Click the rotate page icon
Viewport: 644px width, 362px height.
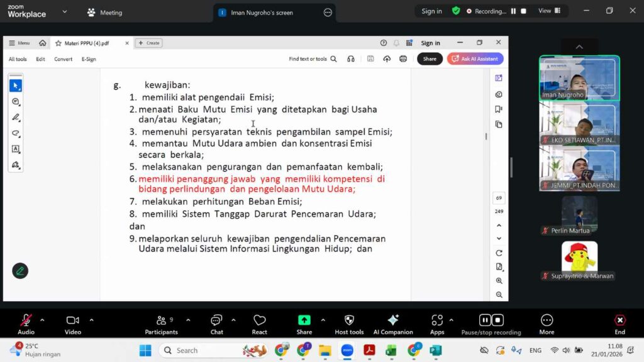pyautogui.click(x=499, y=252)
